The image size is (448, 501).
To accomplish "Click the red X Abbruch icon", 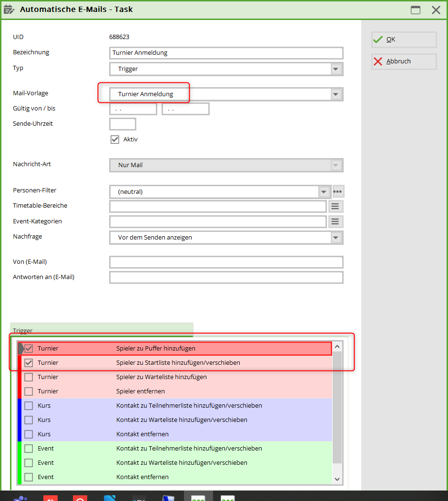I will (x=378, y=61).
